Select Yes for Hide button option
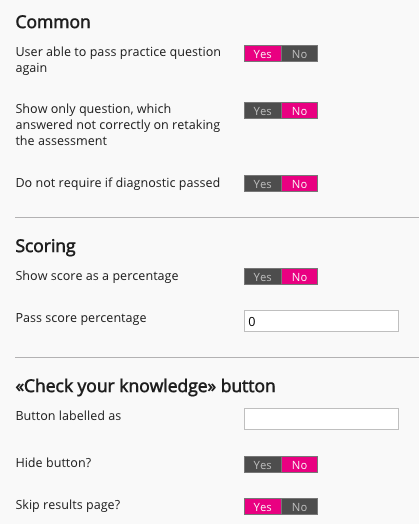This screenshot has width=419, height=524. click(263, 465)
